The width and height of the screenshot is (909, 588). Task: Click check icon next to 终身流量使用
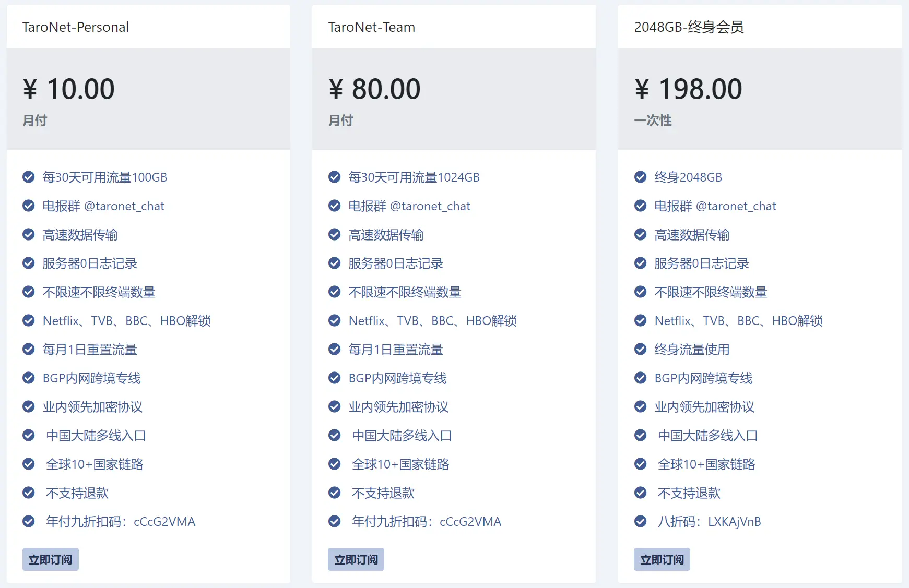641,350
